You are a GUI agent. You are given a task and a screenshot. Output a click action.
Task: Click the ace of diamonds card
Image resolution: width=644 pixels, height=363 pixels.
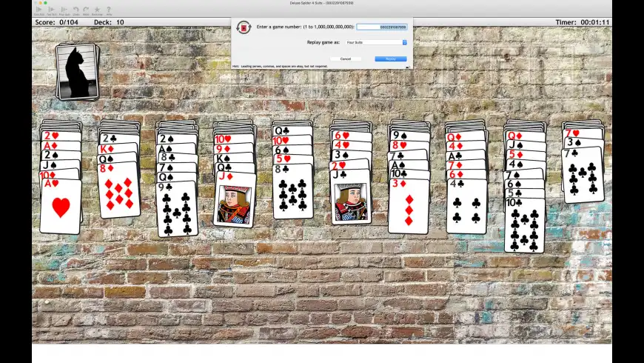tap(61, 145)
